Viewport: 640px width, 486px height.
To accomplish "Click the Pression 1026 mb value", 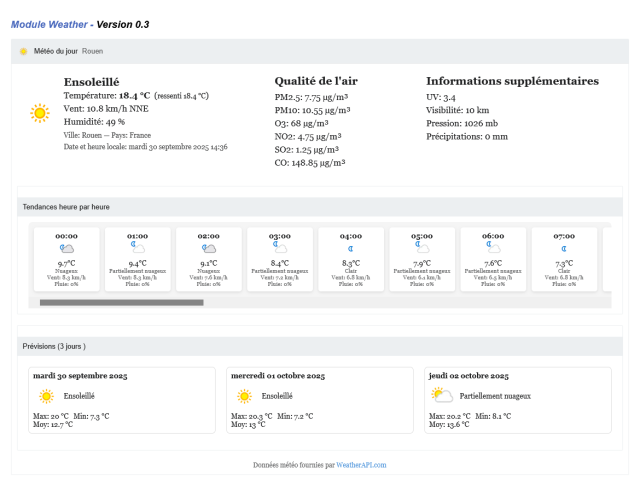I will pos(462,124).
